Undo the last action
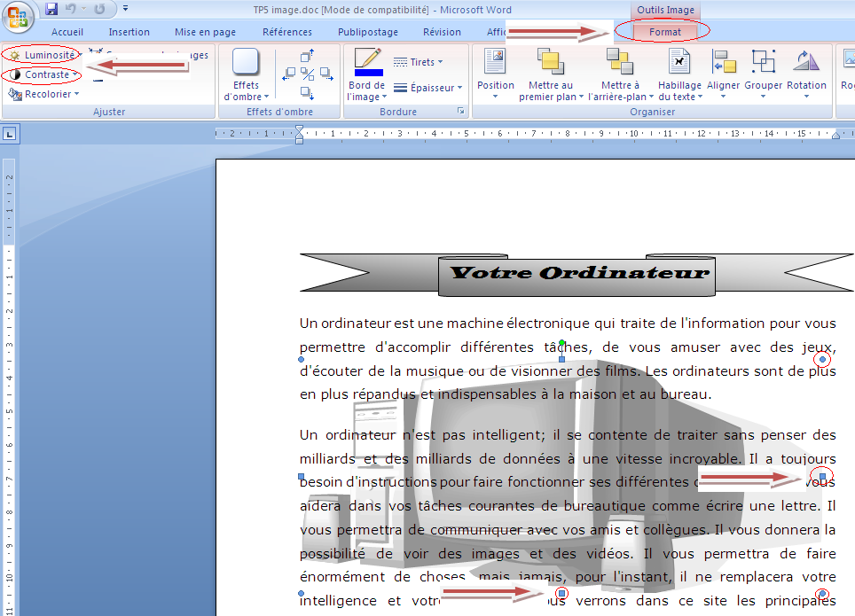 [x=70, y=9]
